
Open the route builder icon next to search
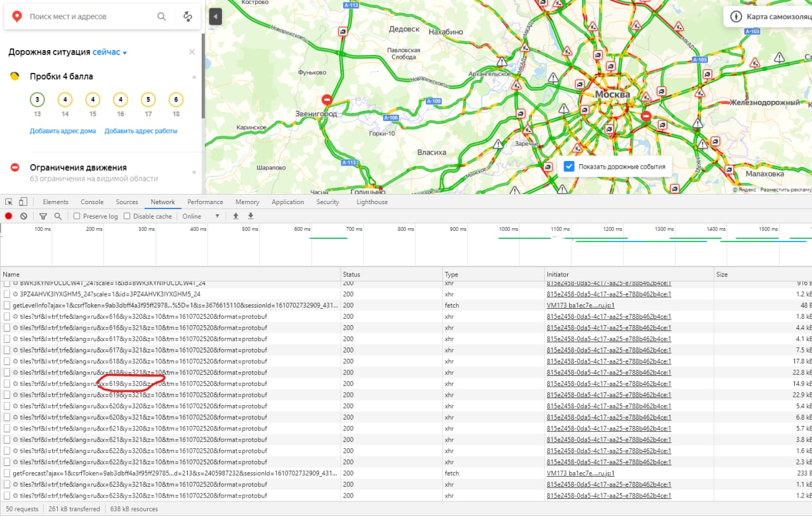tap(187, 16)
